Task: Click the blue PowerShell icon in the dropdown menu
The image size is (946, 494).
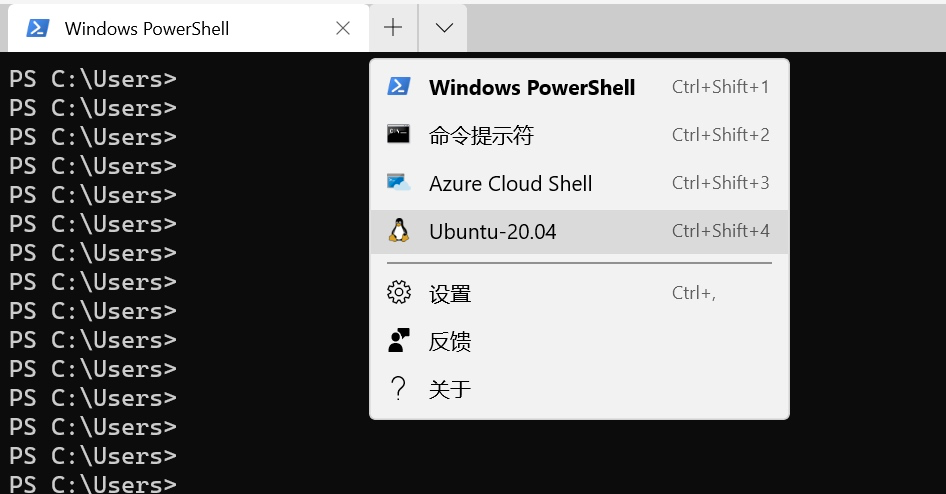Action: pyautogui.click(x=399, y=87)
